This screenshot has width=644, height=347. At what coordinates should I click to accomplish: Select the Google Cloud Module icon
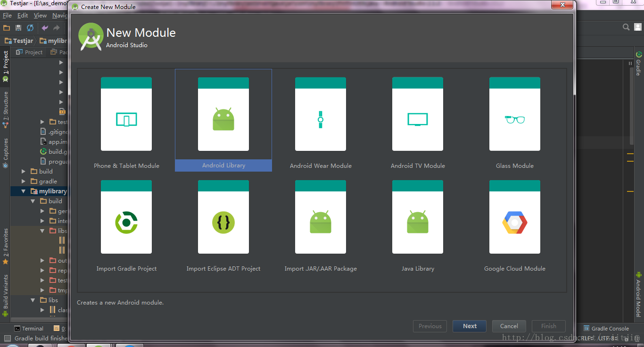pos(515,223)
